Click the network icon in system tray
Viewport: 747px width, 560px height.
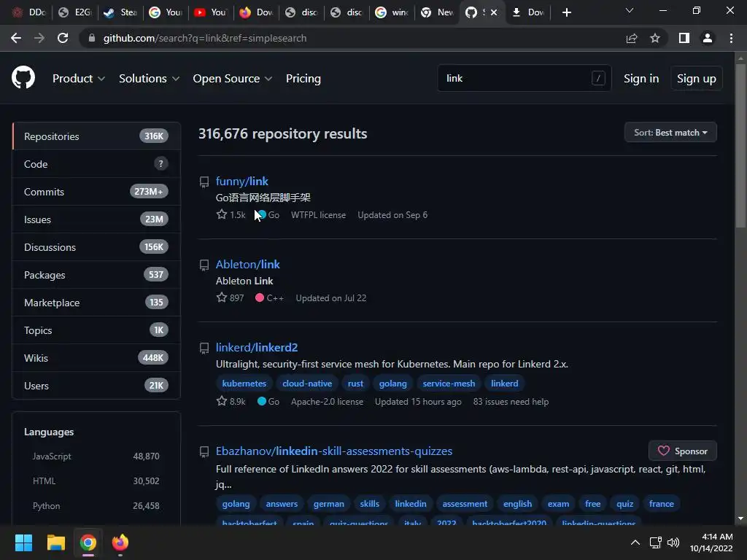tap(656, 542)
